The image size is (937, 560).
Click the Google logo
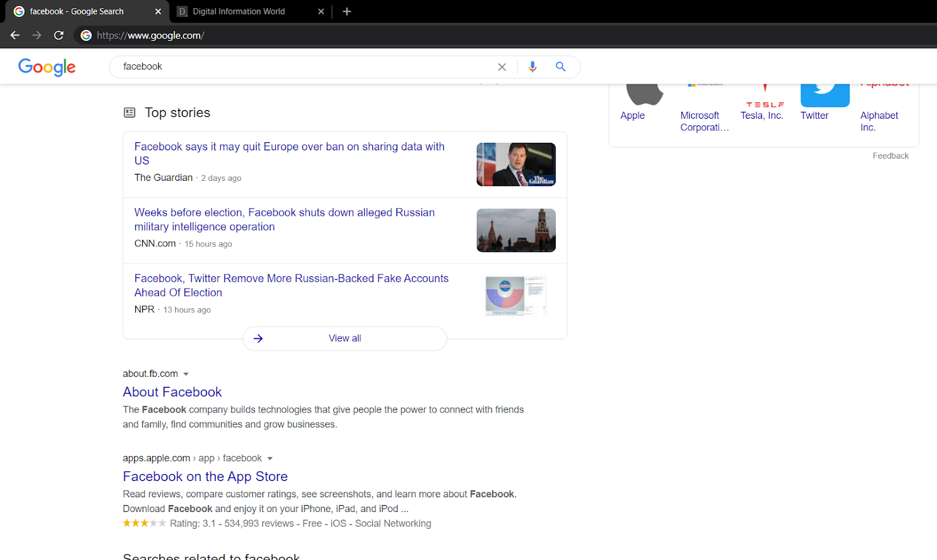pos(47,67)
